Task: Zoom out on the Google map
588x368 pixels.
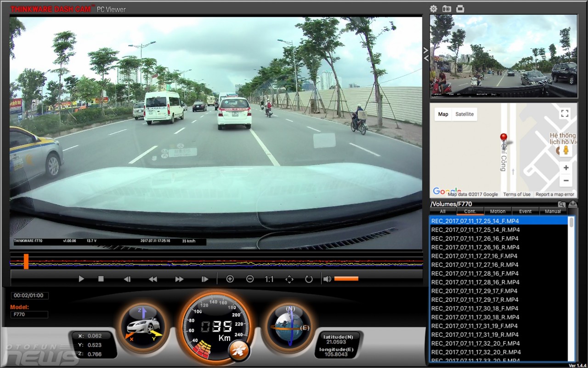Action: (566, 180)
